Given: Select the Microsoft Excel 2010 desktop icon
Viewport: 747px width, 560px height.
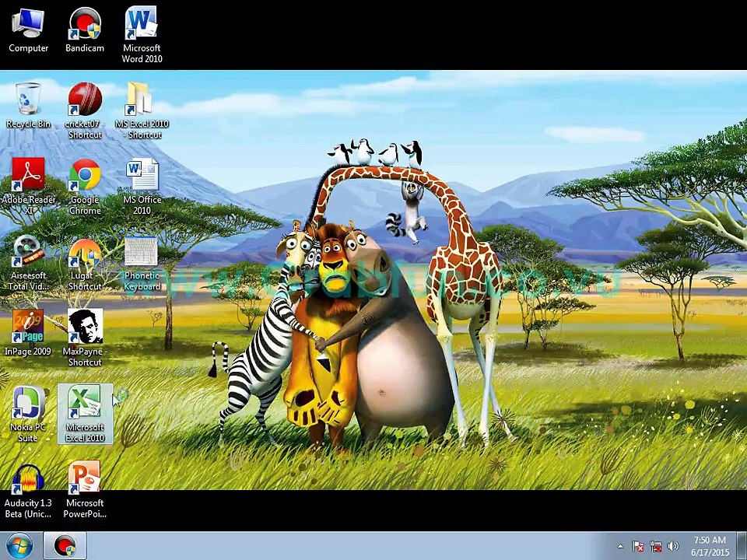Looking at the screenshot, I should 85,413.
